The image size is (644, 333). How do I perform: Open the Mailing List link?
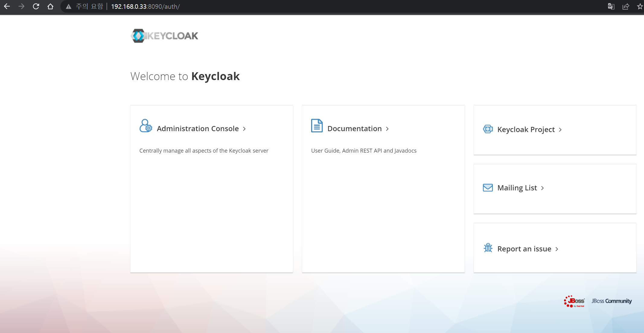tap(517, 188)
